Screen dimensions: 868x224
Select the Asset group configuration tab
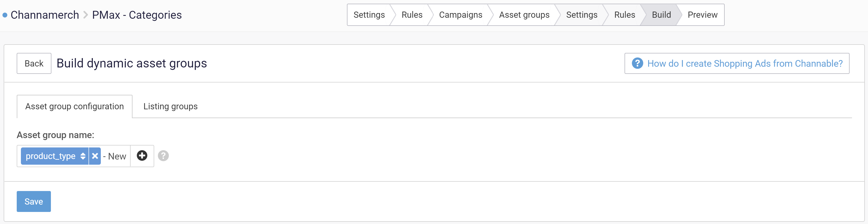[x=75, y=106]
